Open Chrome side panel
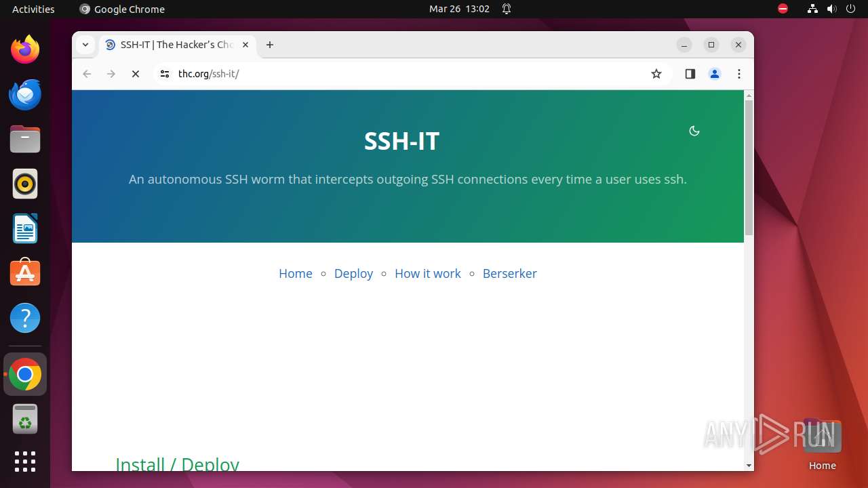The width and height of the screenshot is (868, 488). point(690,74)
